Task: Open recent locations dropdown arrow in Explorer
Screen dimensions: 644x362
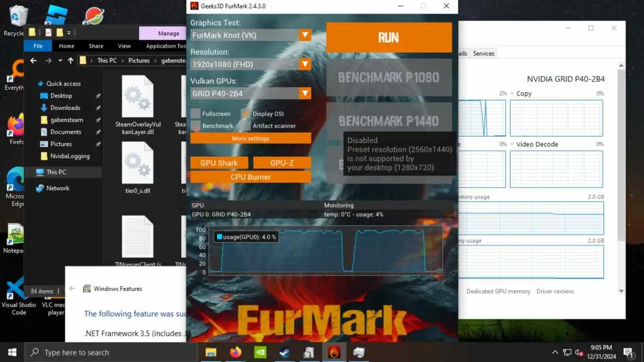Action: [60, 60]
